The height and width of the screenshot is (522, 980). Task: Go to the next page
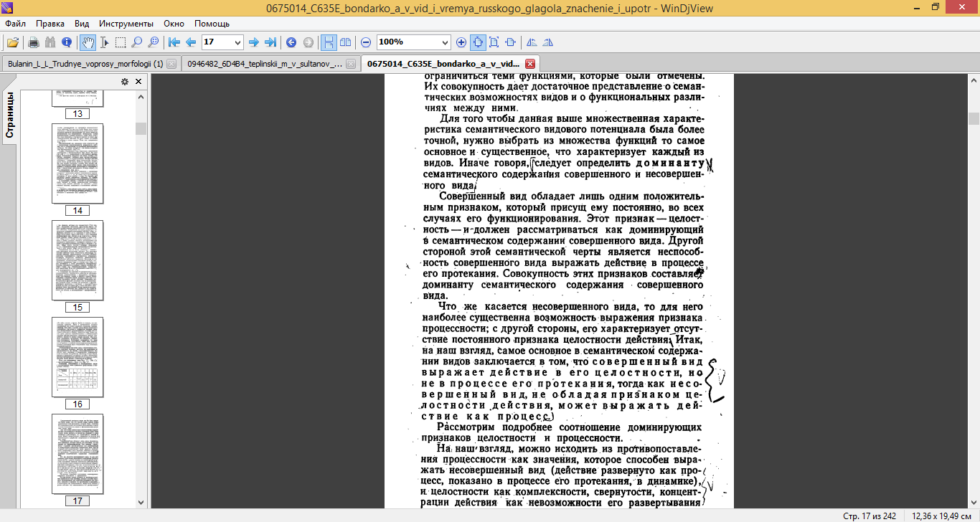click(x=254, y=42)
